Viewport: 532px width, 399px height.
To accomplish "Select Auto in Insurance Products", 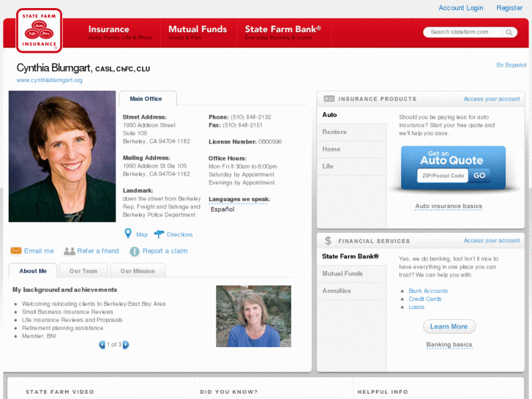I will pyautogui.click(x=352, y=115).
